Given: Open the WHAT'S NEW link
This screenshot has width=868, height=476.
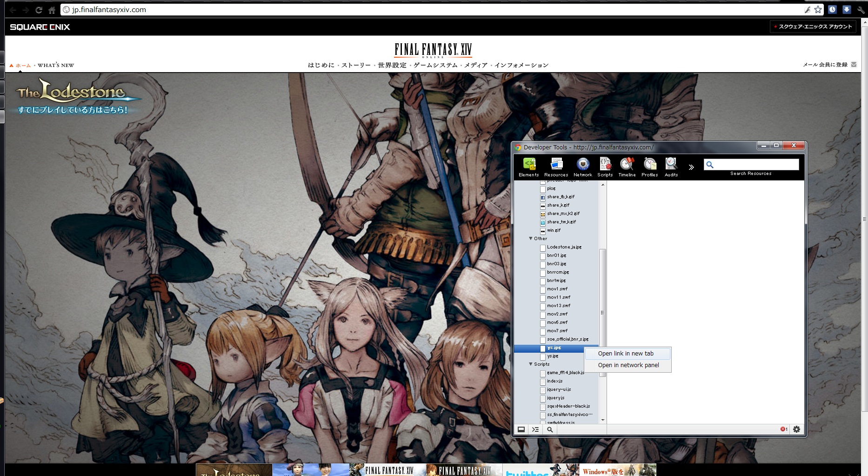Looking at the screenshot, I should pos(56,65).
